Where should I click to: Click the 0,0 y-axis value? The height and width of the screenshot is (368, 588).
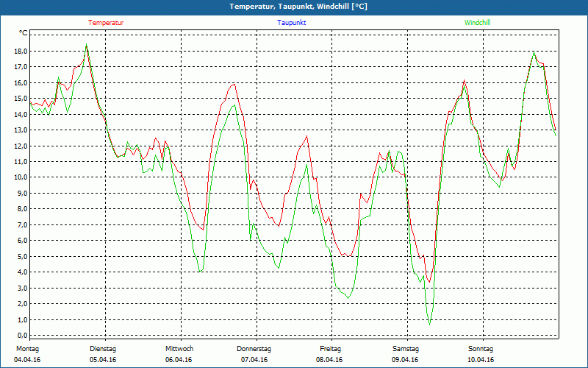tap(23, 336)
